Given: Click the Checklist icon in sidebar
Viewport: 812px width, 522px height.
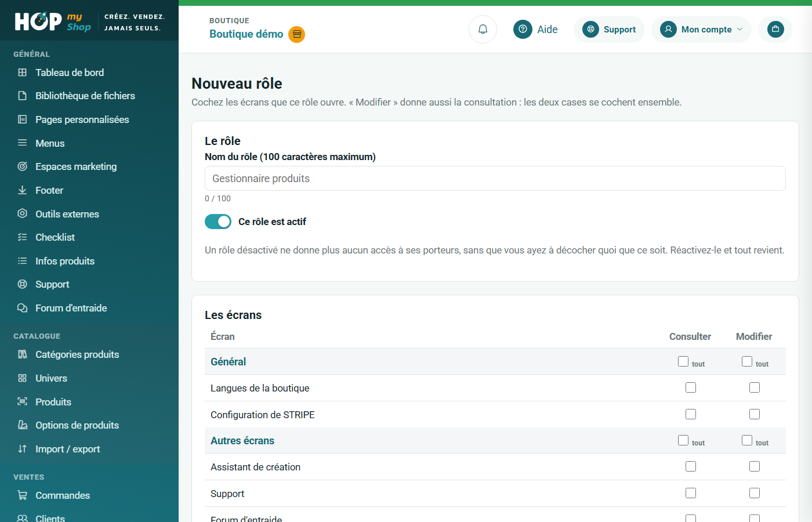Looking at the screenshot, I should coord(23,237).
